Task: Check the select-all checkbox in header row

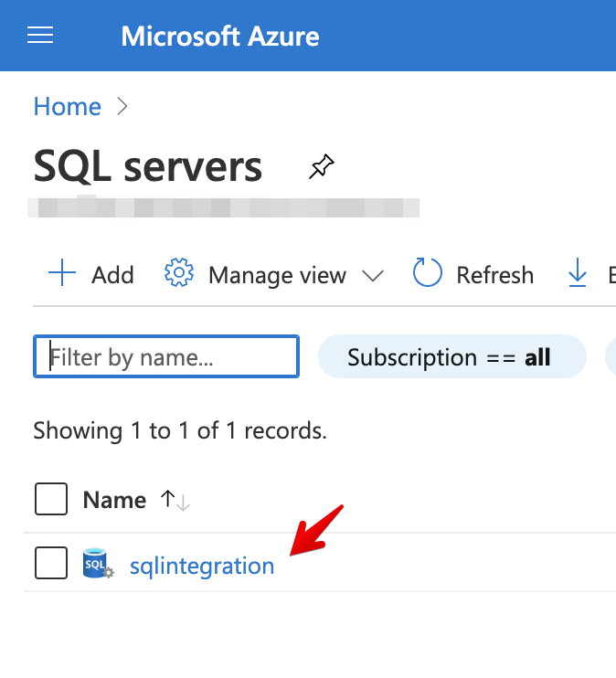Action: click(x=51, y=500)
